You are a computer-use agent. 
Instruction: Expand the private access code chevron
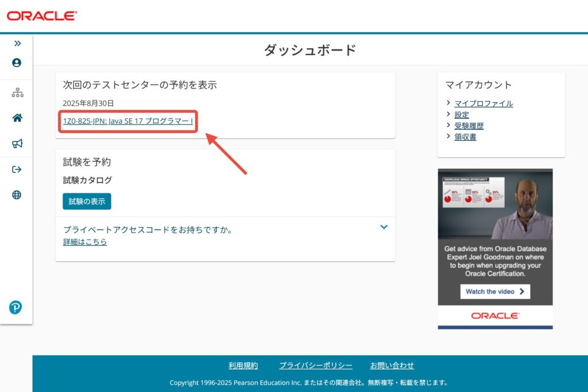coord(384,227)
